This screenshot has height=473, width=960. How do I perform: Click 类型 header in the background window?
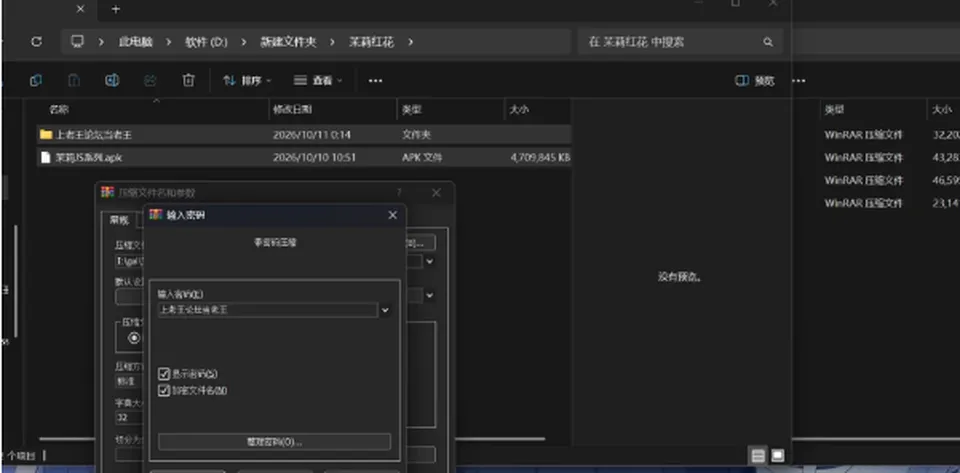point(834,110)
